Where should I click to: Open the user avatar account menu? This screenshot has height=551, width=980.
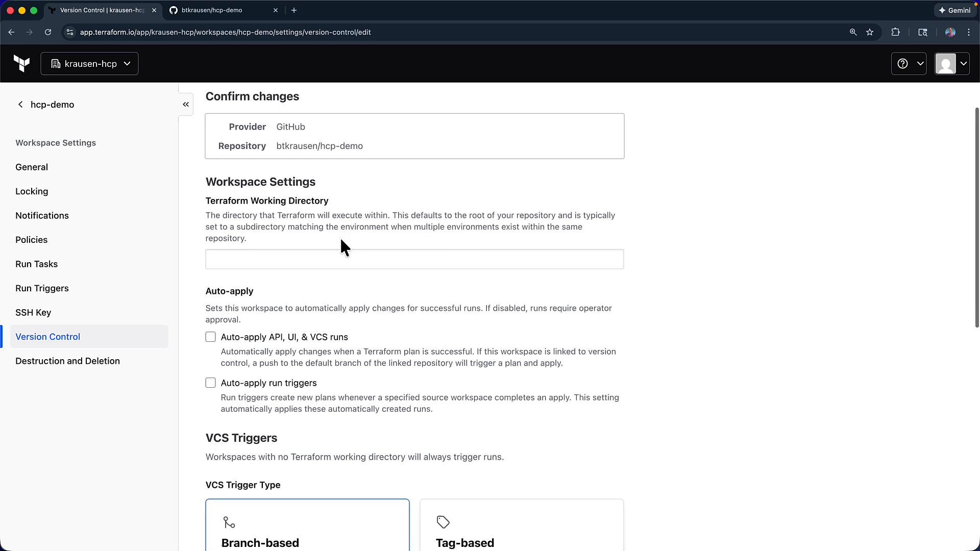(952, 64)
